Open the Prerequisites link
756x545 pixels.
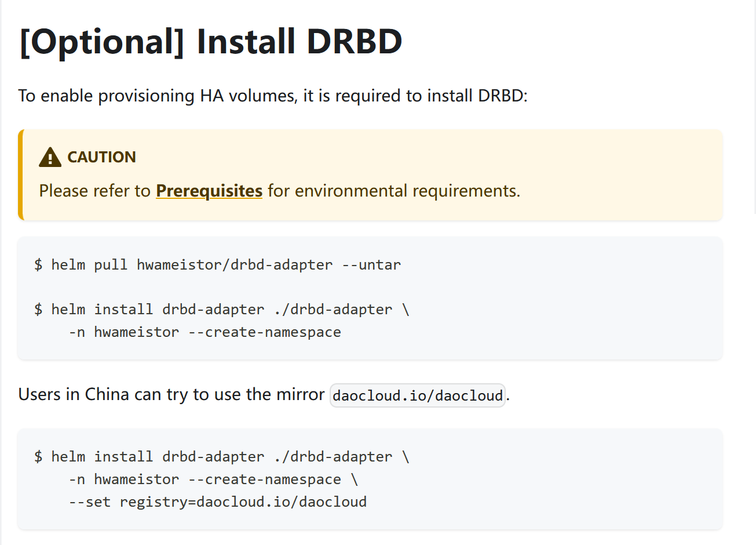pos(209,191)
